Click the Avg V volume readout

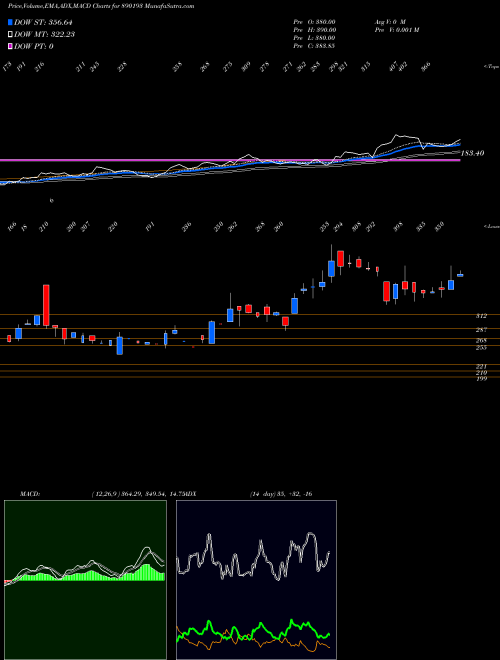click(x=389, y=21)
